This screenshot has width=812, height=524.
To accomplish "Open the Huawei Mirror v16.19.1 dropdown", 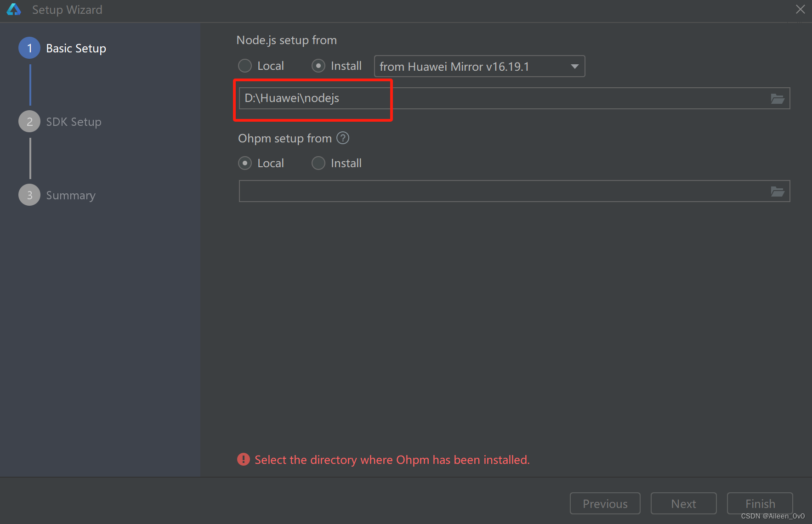I will point(479,66).
